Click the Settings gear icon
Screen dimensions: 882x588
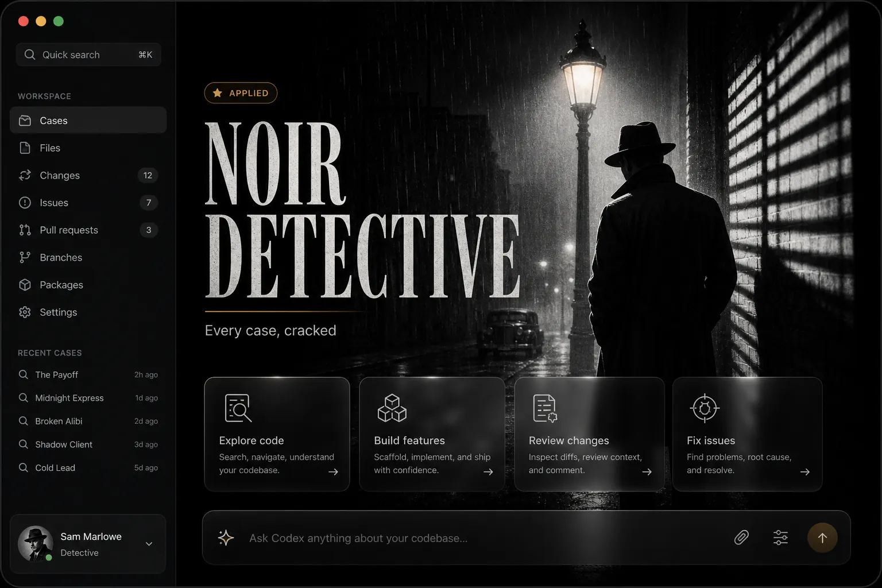coord(25,312)
